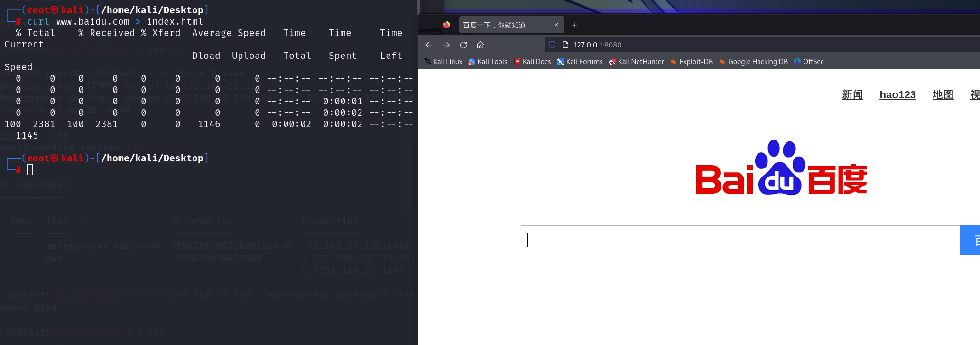
Task: Click the Firefox logo icon in tab bar
Action: click(446, 25)
